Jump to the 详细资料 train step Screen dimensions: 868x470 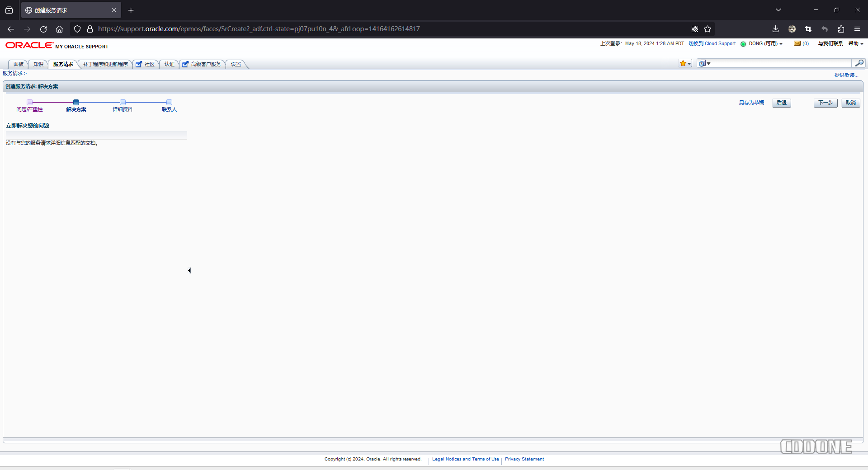tap(123, 106)
